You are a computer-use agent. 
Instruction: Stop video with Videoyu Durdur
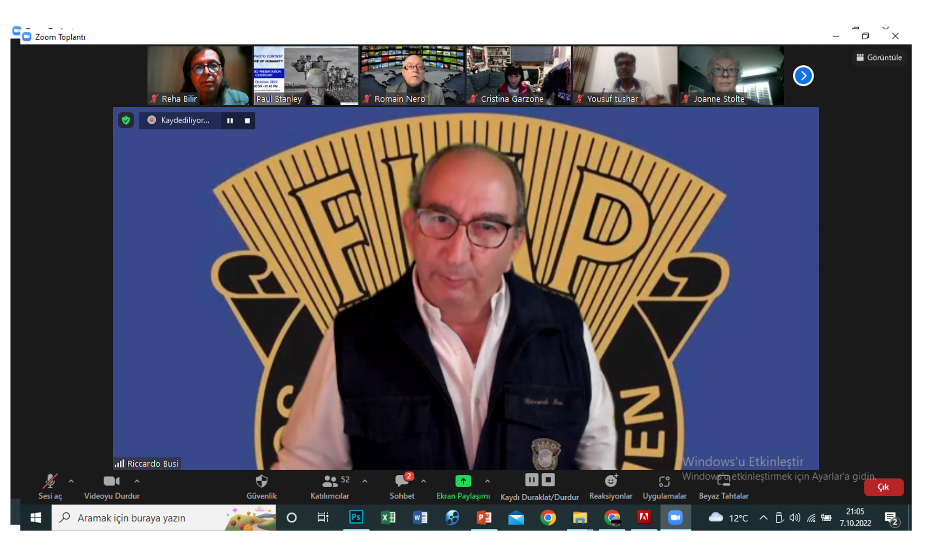(x=112, y=486)
